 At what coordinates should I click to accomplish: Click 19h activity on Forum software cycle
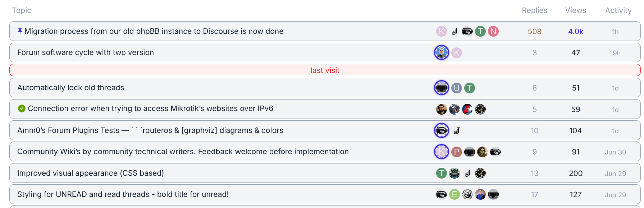[615, 53]
